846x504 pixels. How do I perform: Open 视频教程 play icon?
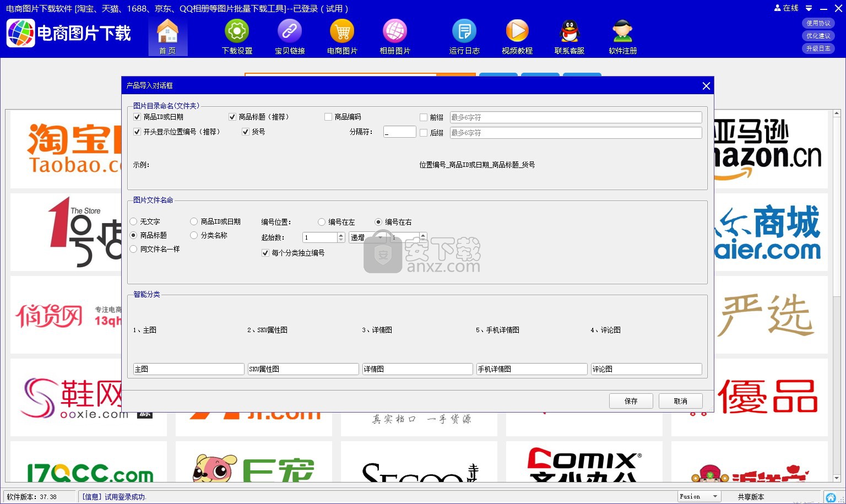(x=517, y=36)
